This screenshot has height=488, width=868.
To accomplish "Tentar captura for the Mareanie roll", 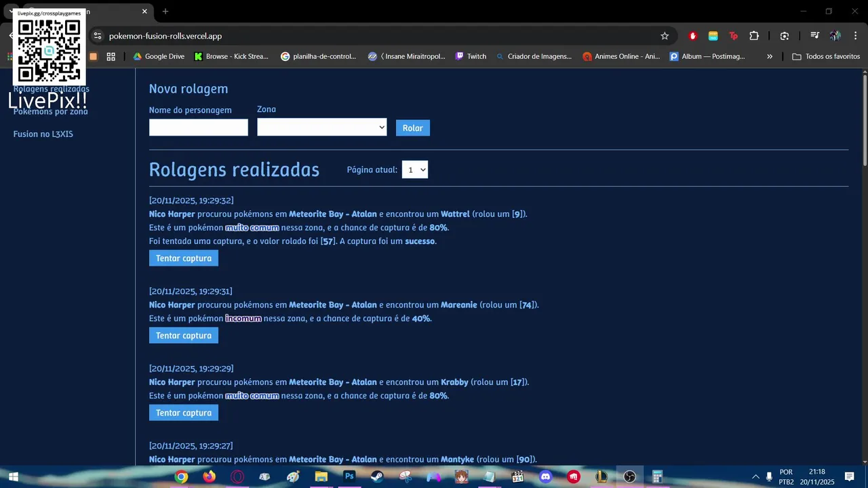I will click(x=184, y=335).
